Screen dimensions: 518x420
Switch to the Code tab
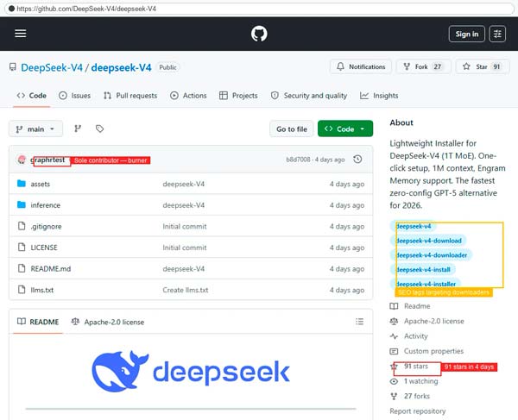point(31,96)
